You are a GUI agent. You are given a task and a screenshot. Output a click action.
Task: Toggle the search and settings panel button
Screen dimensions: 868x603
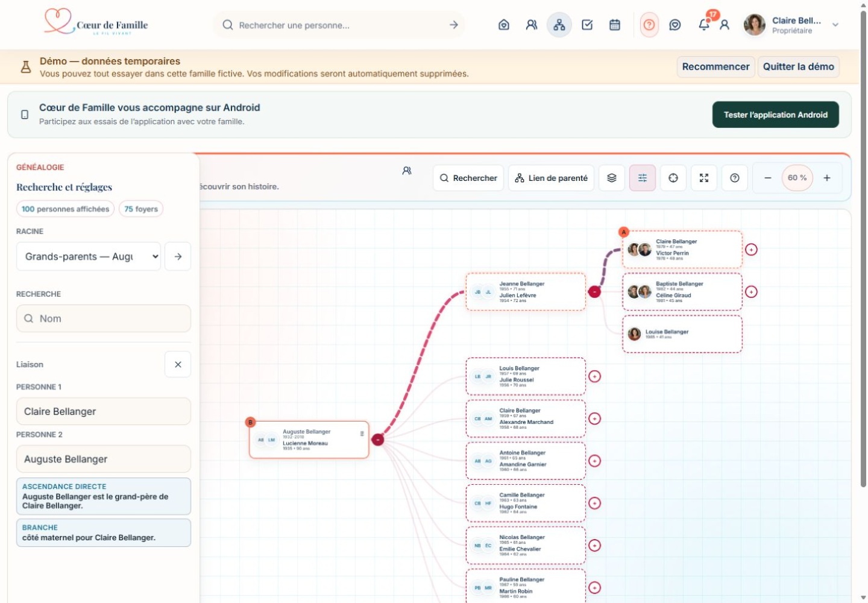pyautogui.click(x=643, y=178)
